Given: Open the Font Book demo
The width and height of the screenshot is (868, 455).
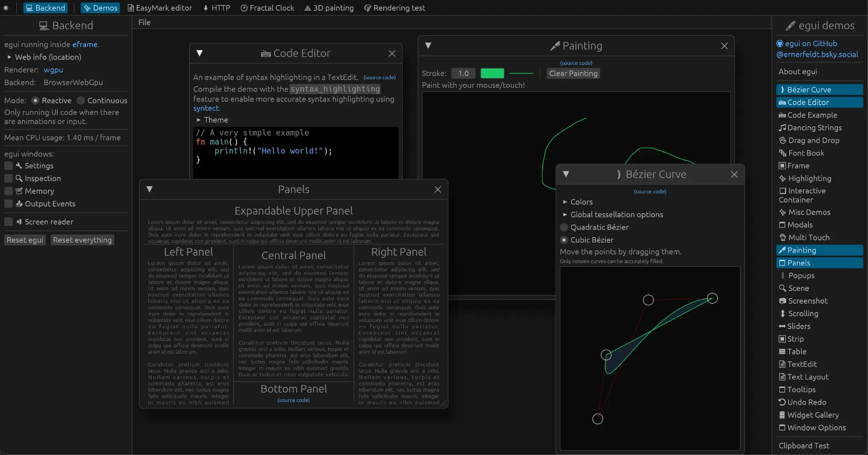Looking at the screenshot, I should pos(806,153).
